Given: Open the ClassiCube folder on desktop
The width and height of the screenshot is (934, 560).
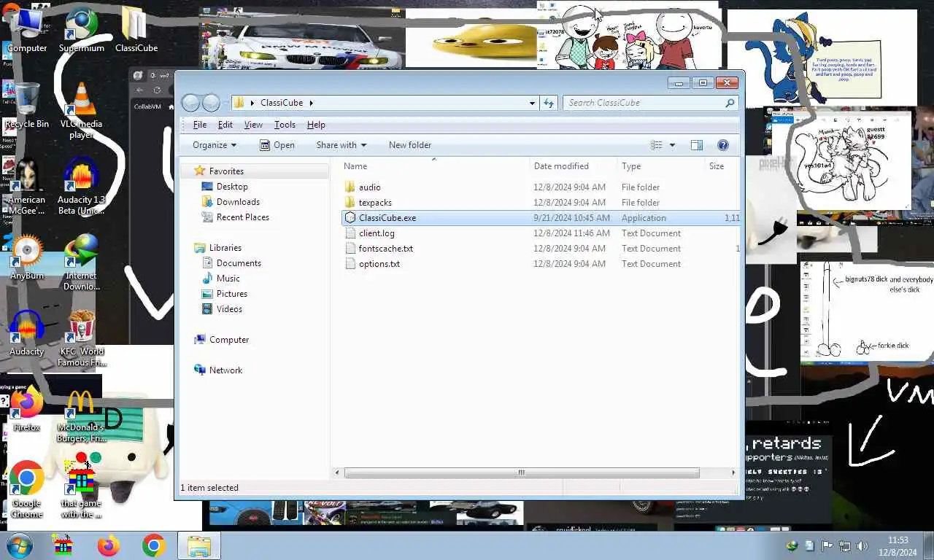Looking at the screenshot, I should click(x=136, y=30).
